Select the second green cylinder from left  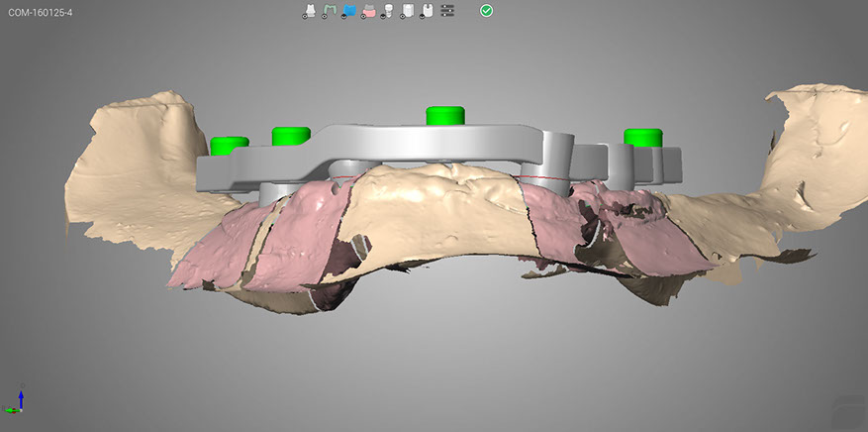coord(292,135)
